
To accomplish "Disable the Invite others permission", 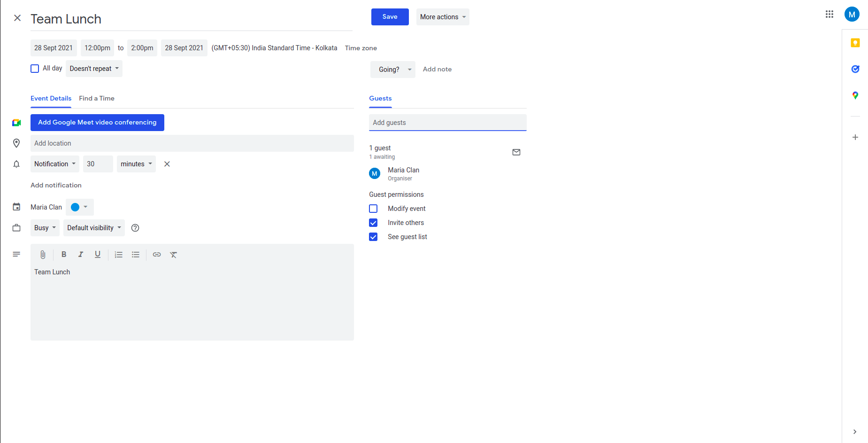I will 373,222.
